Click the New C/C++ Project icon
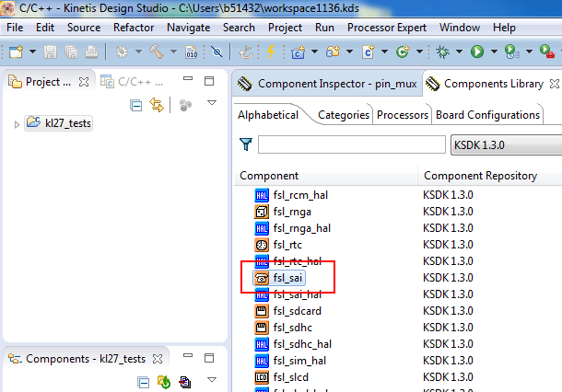The height and width of the screenshot is (392, 562). (x=299, y=52)
